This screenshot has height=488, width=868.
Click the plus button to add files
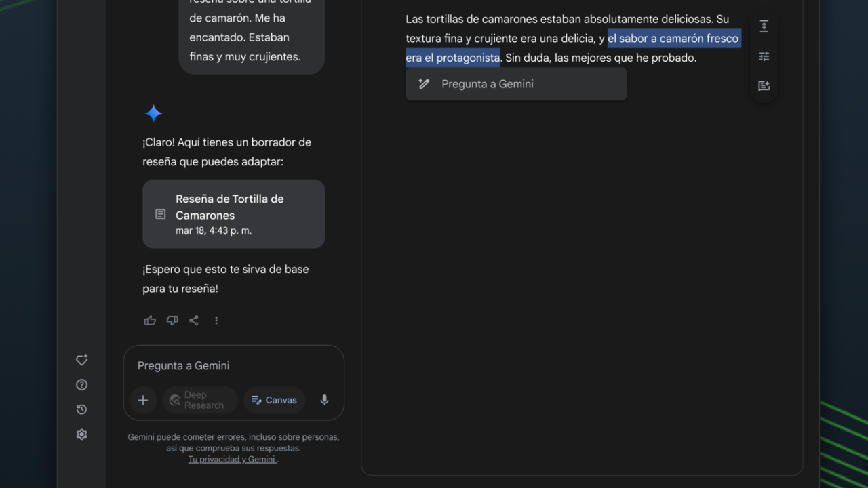[x=143, y=400]
